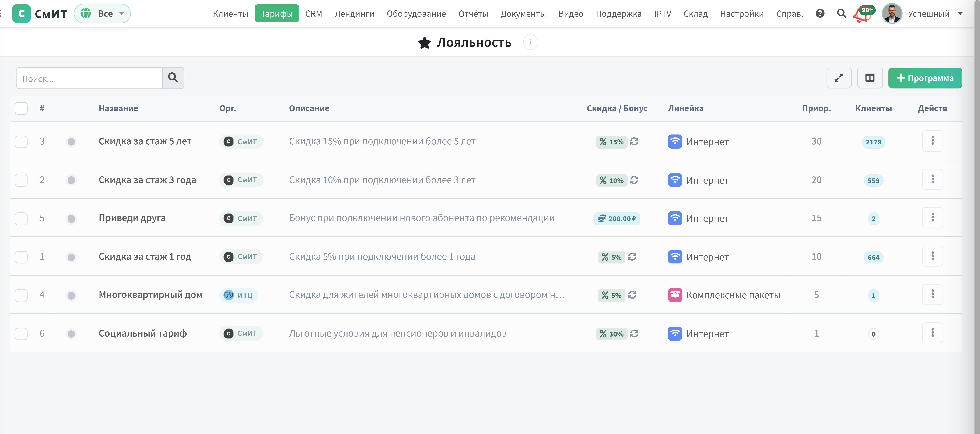Open actions menu for Скидка за стаж 3 года

pyautogui.click(x=932, y=179)
